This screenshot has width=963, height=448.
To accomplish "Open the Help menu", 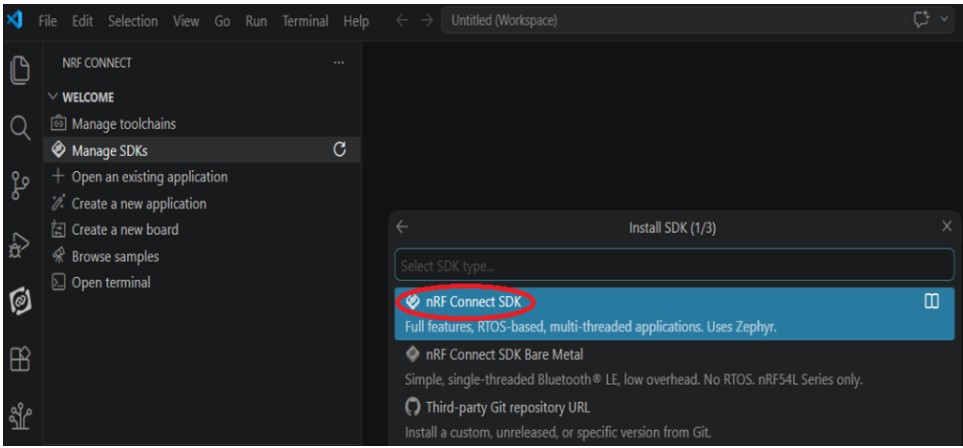I will point(356,21).
